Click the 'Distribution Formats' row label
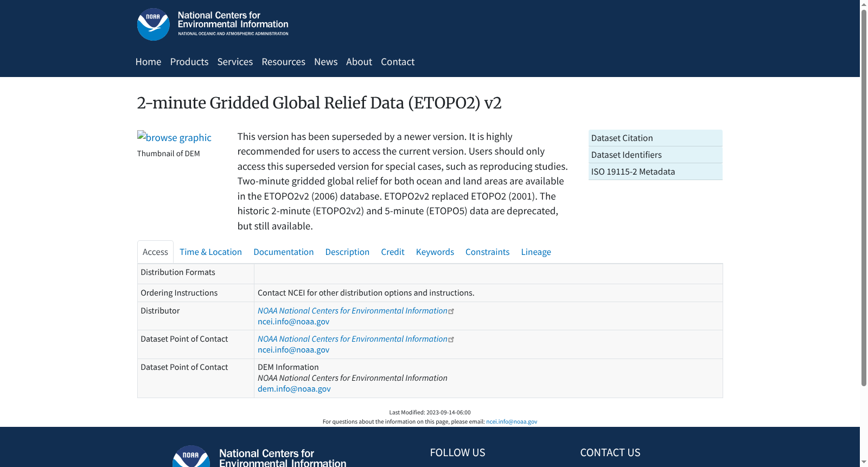 tap(178, 272)
